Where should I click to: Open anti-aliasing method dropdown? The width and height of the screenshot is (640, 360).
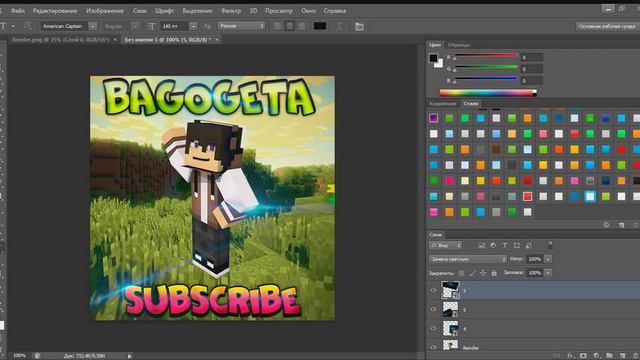tap(241, 26)
